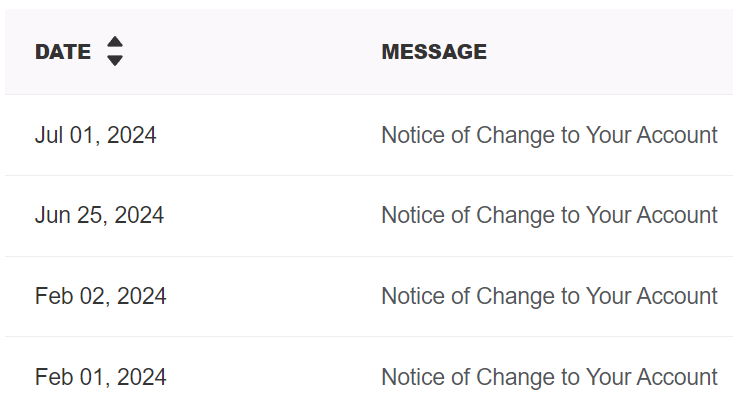
Task: Select the Feb 01, 2024 date cell
Action: click(100, 377)
